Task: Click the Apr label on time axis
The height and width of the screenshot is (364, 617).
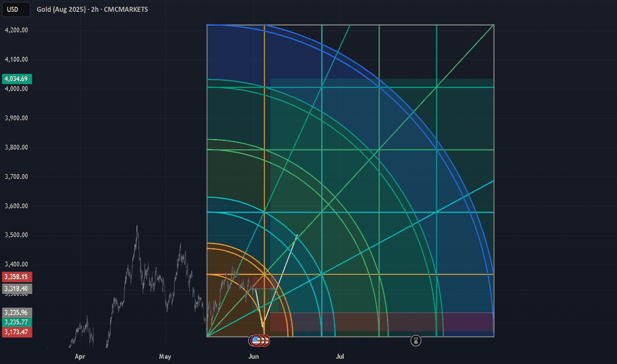Action: [x=80, y=357]
